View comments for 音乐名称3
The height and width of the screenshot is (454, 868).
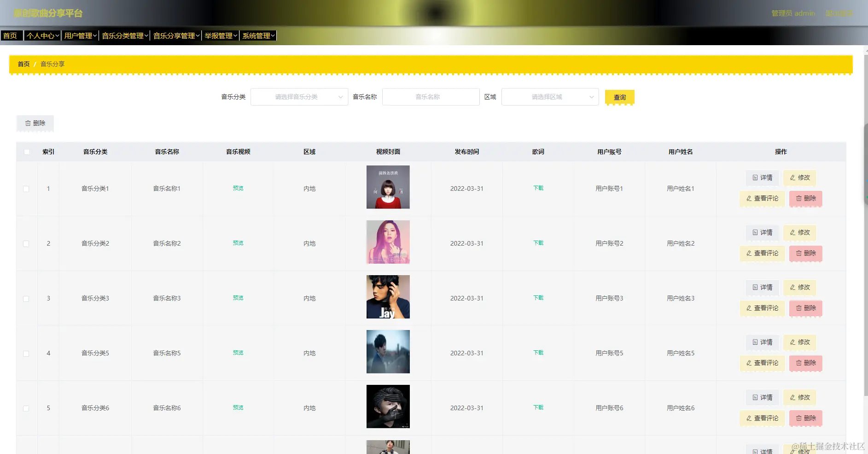pos(762,308)
